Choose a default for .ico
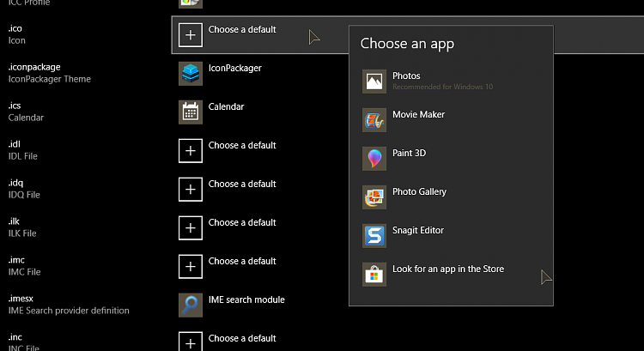The height and width of the screenshot is (351, 644). click(x=242, y=29)
